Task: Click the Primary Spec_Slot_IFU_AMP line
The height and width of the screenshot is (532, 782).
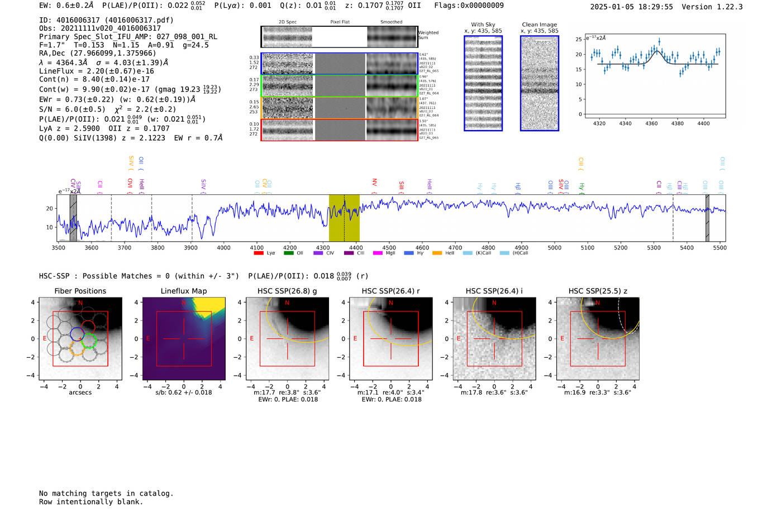Action: pos(128,37)
